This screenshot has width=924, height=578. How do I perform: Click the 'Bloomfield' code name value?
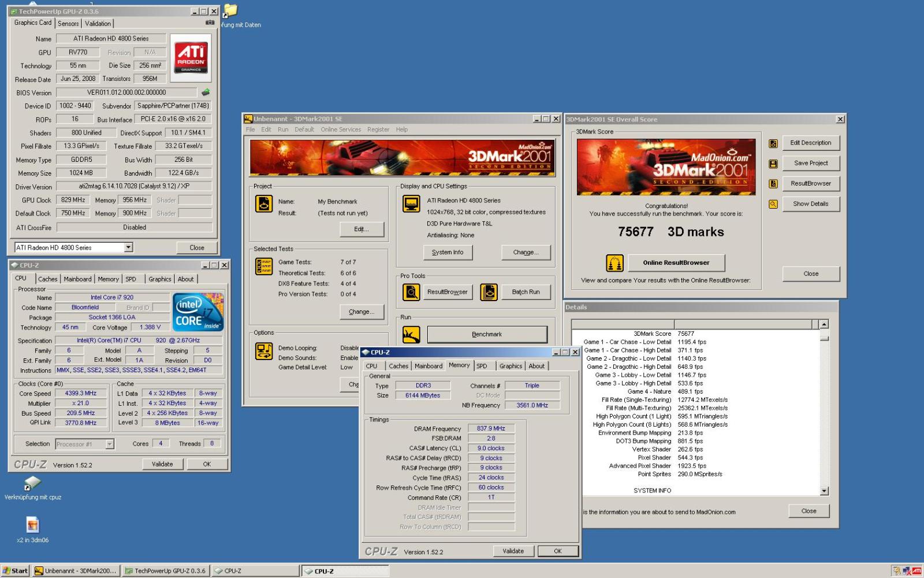pyautogui.click(x=85, y=307)
